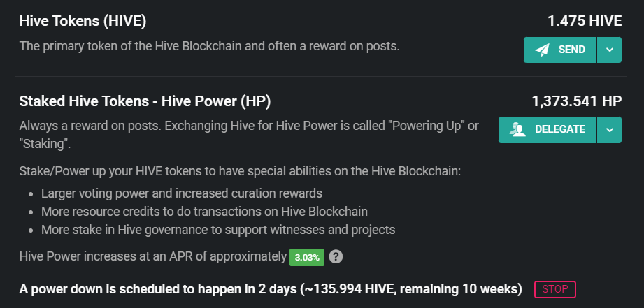Click the SEND button label
The width and height of the screenshot is (644, 308).
[572, 50]
